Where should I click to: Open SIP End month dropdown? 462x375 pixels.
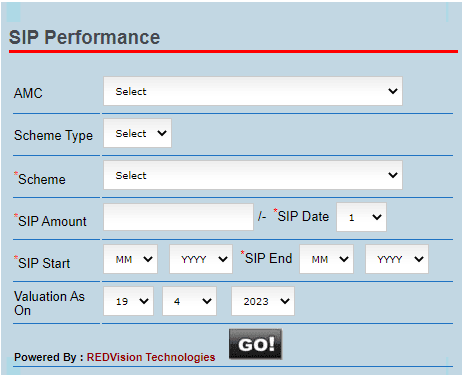pos(326,259)
